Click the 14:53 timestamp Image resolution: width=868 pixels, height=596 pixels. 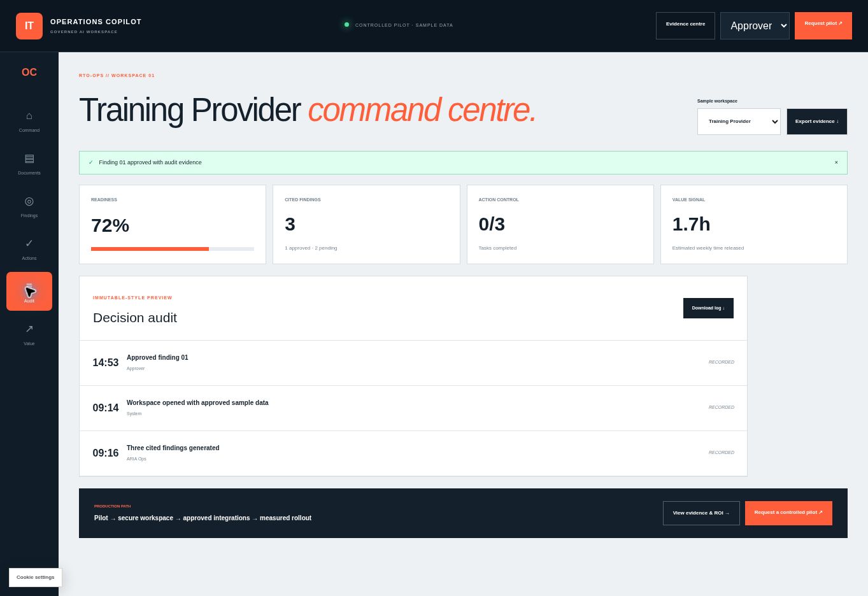pyautogui.click(x=106, y=363)
